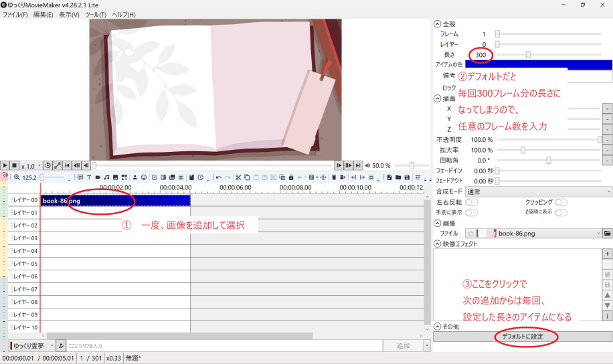The width and height of the screenshot is (613, 364).
Task: Open a project with the toolbar folder icon
Action: click(x=398, y=177)
